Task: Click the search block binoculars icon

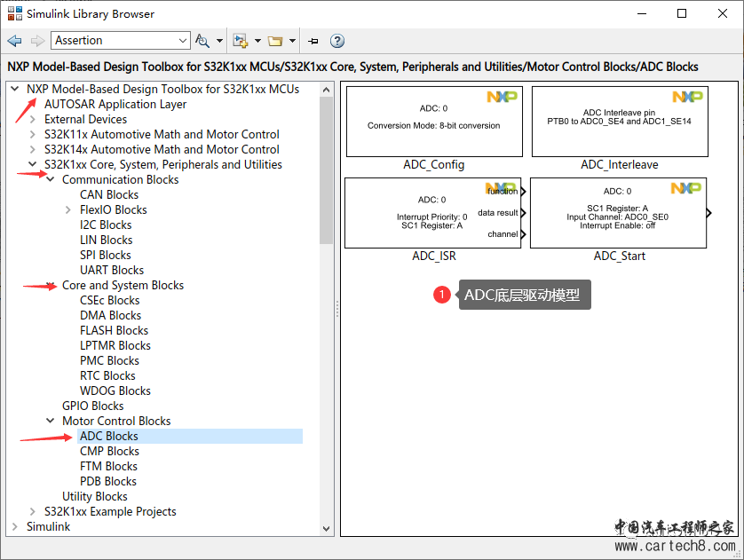Action: pyautogui.click(x=202, y=41)
